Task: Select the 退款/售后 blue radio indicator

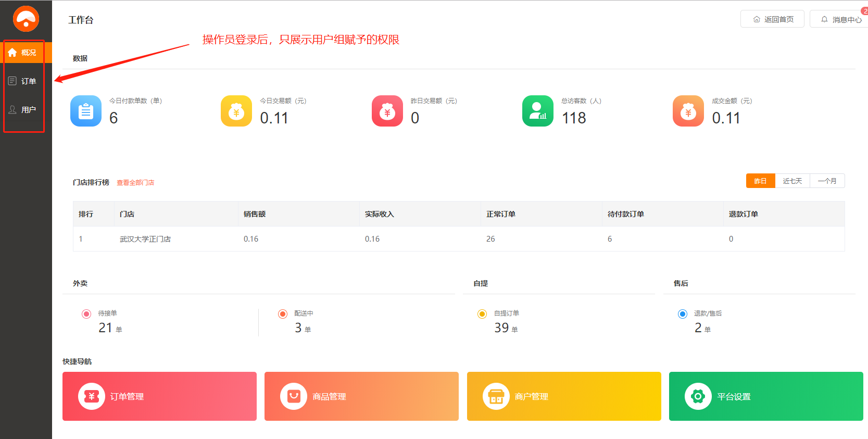Action: pos(682,313)
